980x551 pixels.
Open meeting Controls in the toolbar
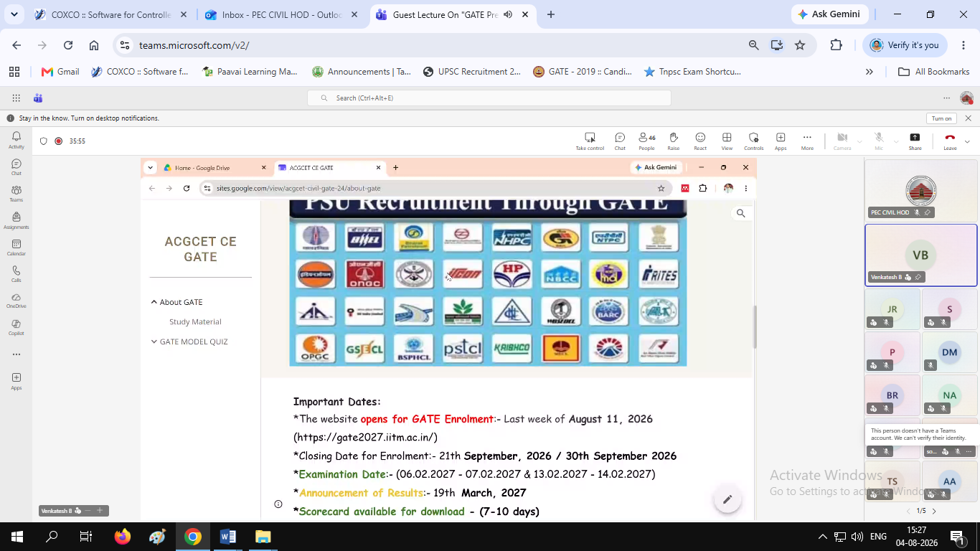[x=753, y=141]
